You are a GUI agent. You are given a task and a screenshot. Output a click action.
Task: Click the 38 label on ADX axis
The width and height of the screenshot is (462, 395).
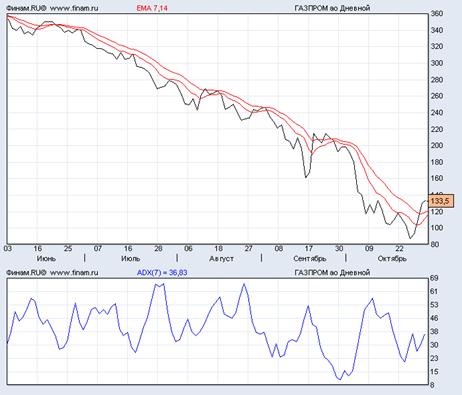[434, 332]
